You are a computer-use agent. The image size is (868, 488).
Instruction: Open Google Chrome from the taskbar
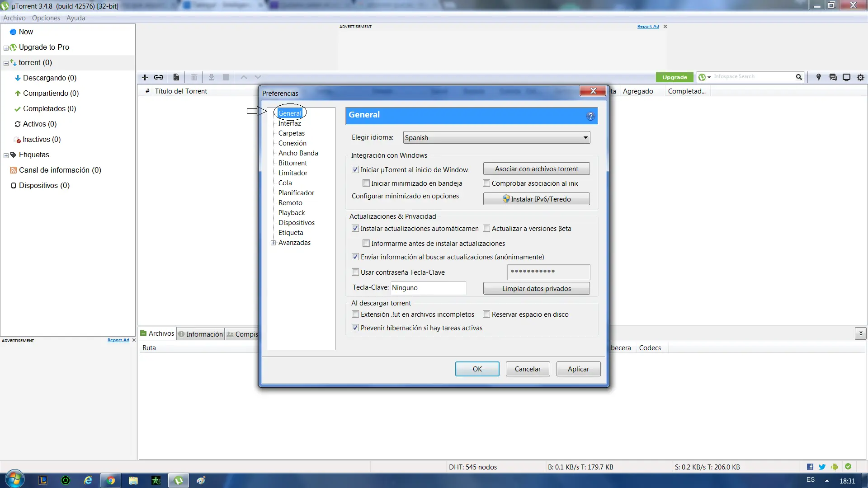(x=111, y=480)
